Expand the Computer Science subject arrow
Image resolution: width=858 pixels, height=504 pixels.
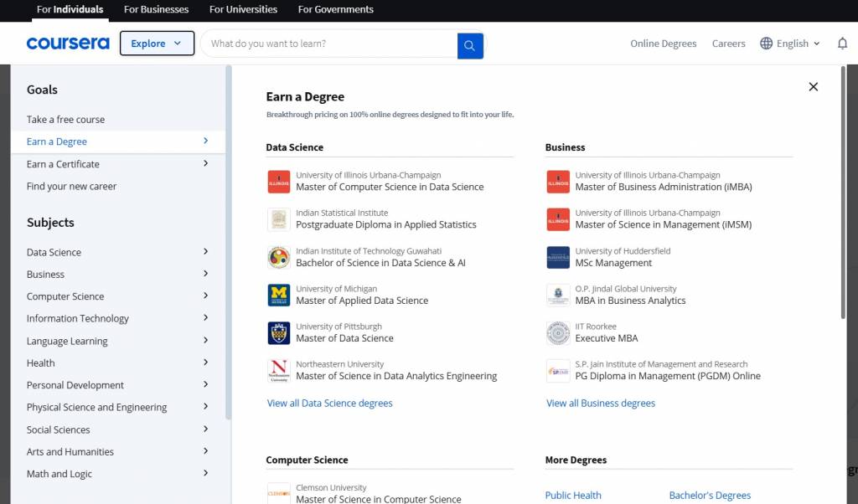coord(205,296)
